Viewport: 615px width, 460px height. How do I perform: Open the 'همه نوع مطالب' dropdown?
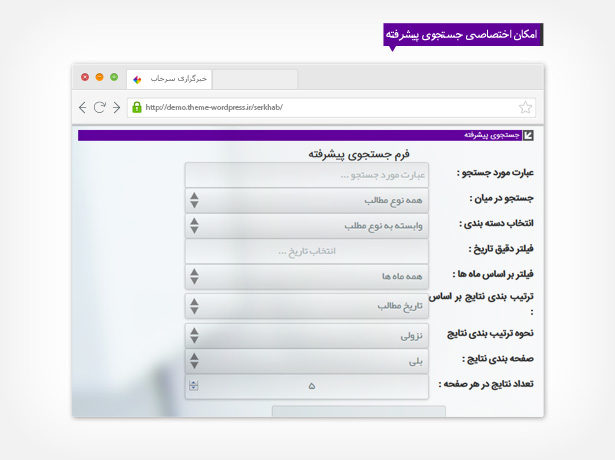(306, 200)
